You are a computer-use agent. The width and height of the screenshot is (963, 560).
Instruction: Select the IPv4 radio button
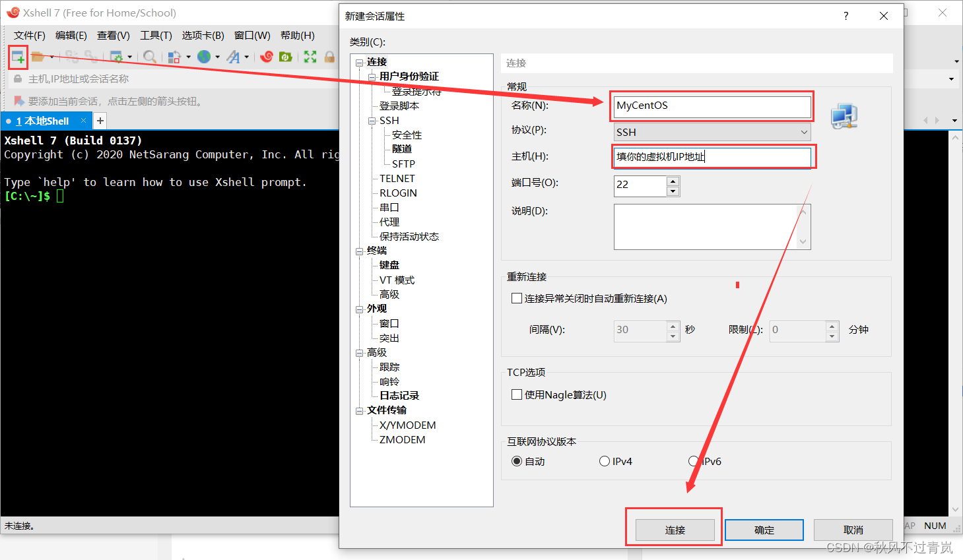pos(605,461)
